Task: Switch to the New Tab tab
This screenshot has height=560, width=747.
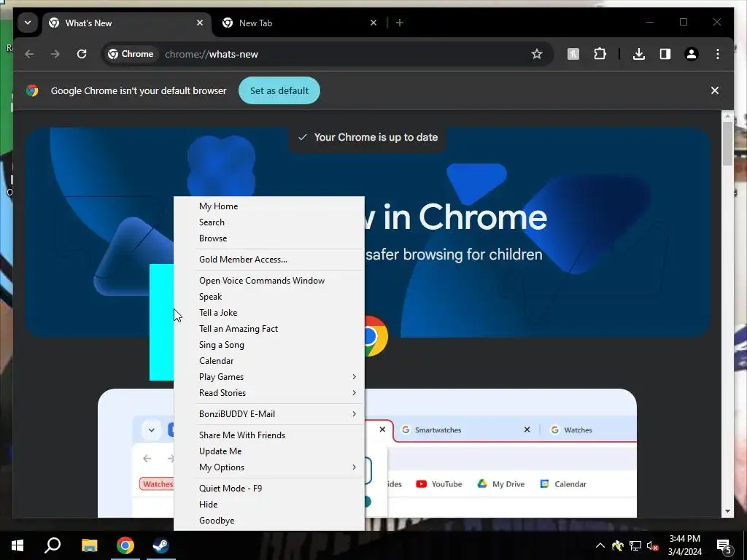Action: (x=300, y=23)
